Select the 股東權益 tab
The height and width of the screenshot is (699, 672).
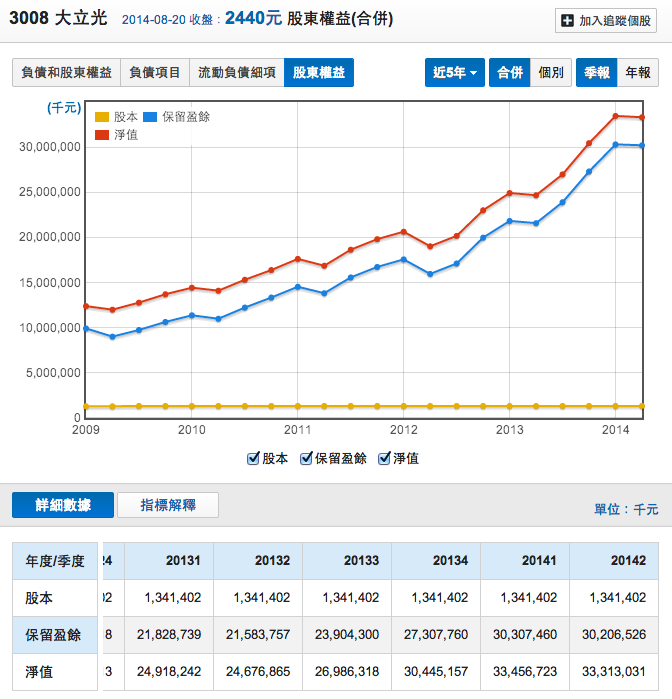(318, 73)
